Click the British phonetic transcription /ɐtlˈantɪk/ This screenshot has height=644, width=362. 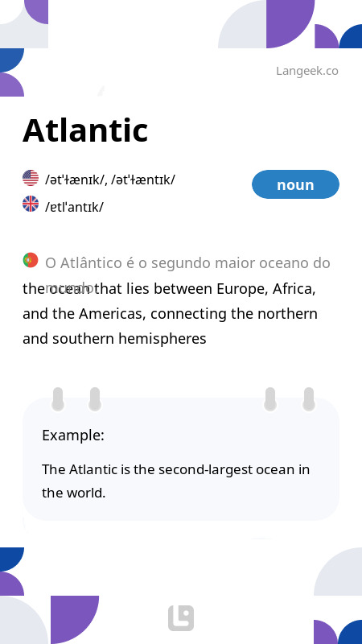(74, 207)
